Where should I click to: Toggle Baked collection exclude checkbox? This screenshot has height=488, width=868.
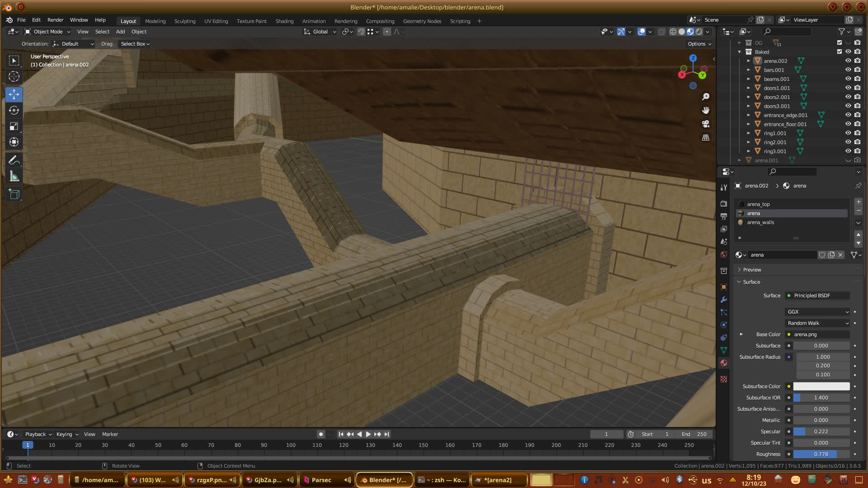pos(840,52)
